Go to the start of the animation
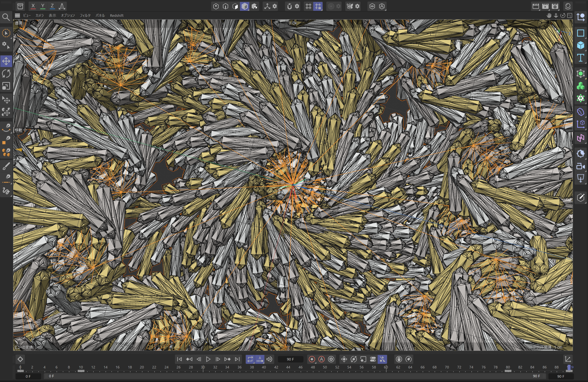This screenshot has height=382, width=588. click(x=179, y=359)
